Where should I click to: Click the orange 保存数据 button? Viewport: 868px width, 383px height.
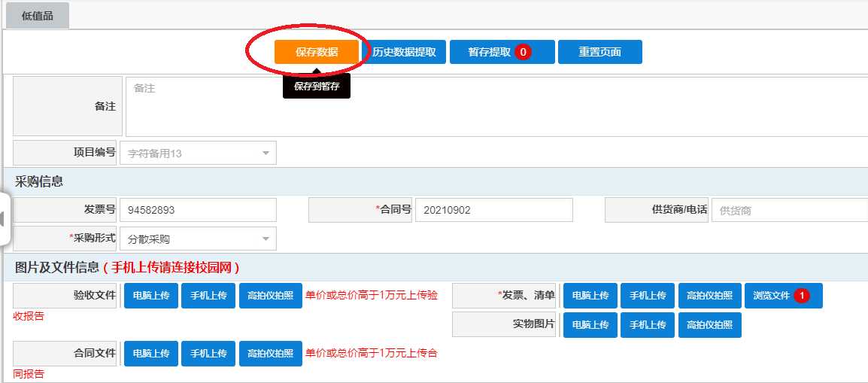(316, 52)
